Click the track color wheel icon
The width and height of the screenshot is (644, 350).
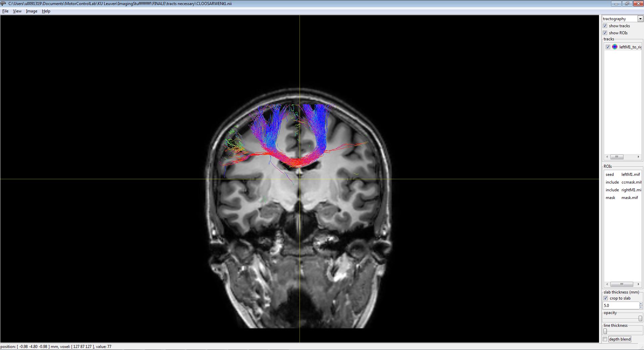(x=614, y=47)
